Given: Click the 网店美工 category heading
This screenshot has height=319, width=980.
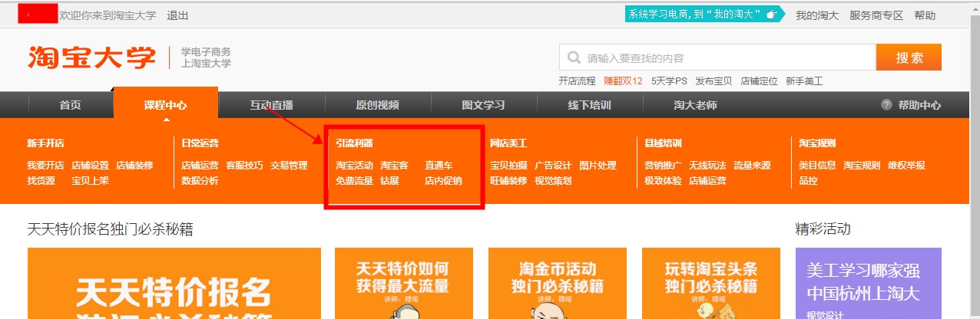Looking at the screenshot, I should coord(508,143).
